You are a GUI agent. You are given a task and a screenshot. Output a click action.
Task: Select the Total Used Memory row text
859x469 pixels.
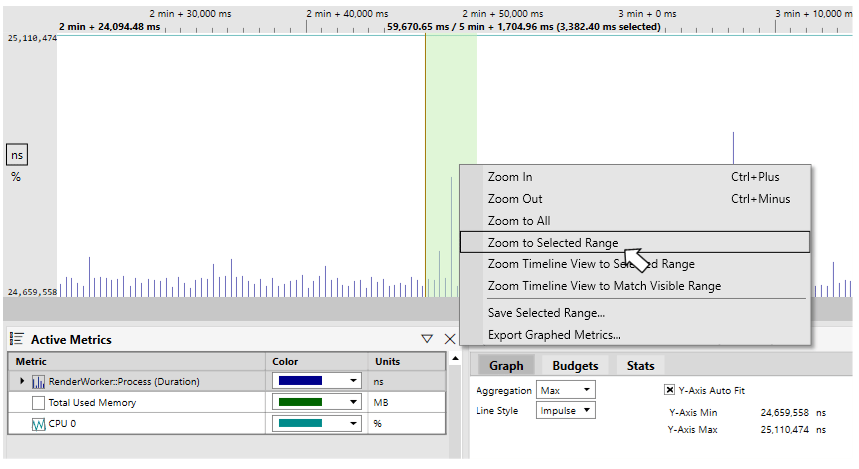point(92,403)
